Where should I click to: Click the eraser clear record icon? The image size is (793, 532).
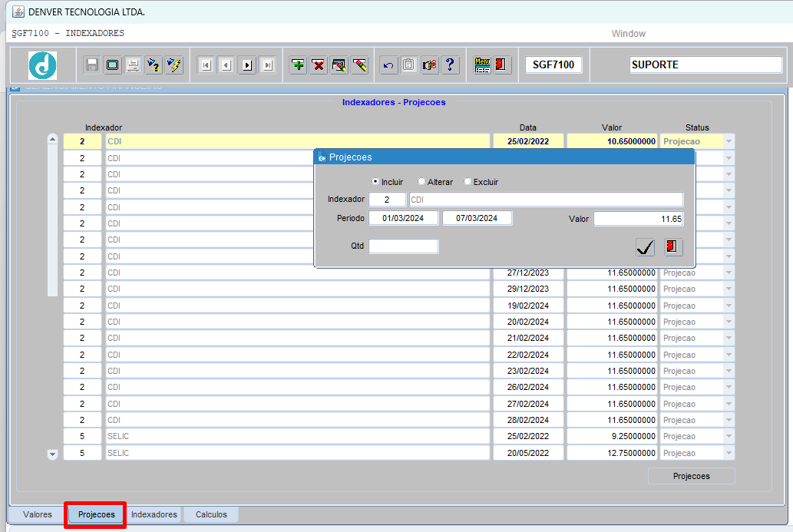click(359, 65)
